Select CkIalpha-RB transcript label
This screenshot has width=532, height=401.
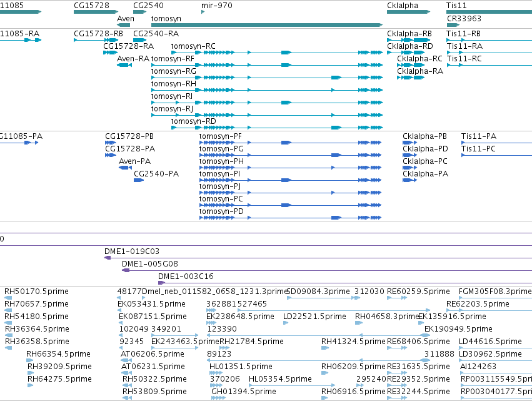[x=409, y=34]
